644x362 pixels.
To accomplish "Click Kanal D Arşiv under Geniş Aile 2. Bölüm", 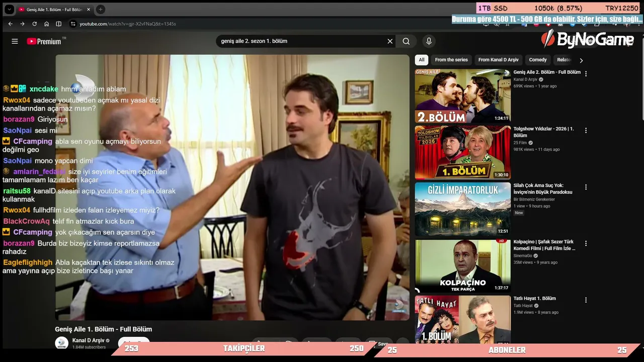I will 526,79.
